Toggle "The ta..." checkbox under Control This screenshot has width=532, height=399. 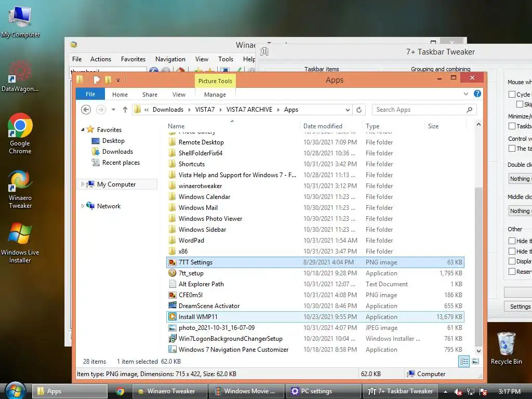[512, 148]
